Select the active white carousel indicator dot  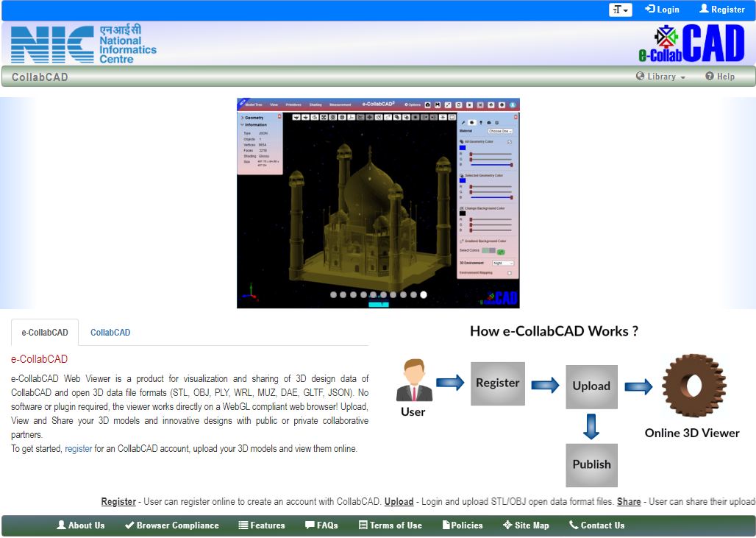(x=424, y=295)
